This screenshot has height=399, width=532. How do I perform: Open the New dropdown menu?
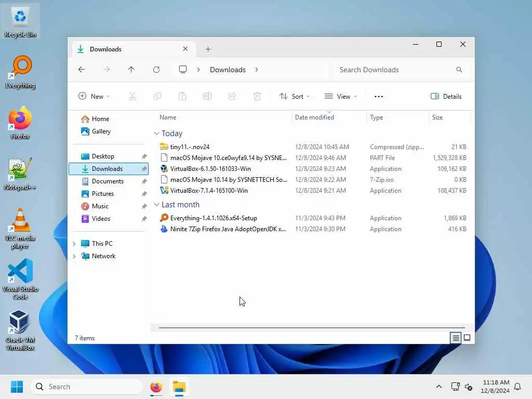coord(94,96)
